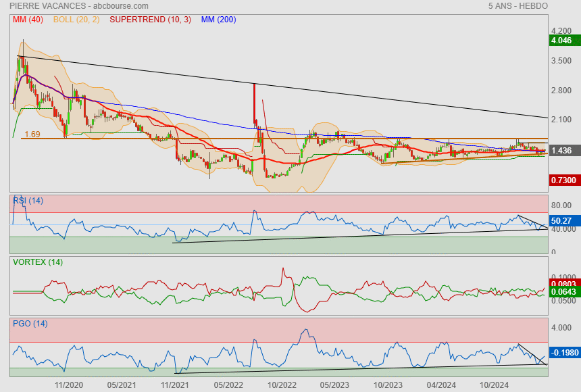Click the RSI (14) indicator label
This screenshot has height=392, width=581.
coord(28,201)
